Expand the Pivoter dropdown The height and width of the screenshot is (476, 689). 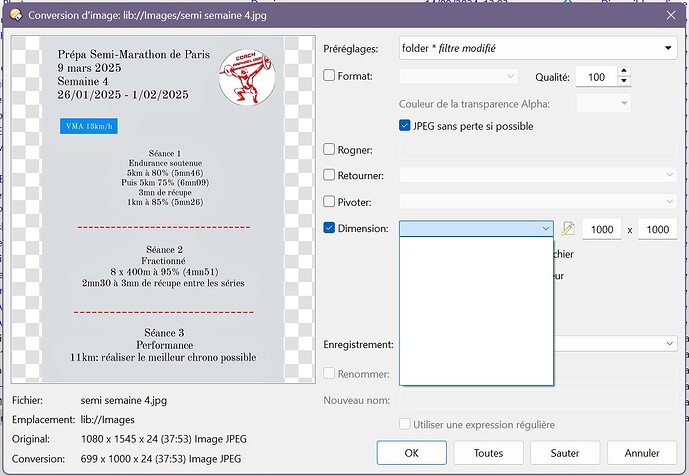[x=538, y=202]
